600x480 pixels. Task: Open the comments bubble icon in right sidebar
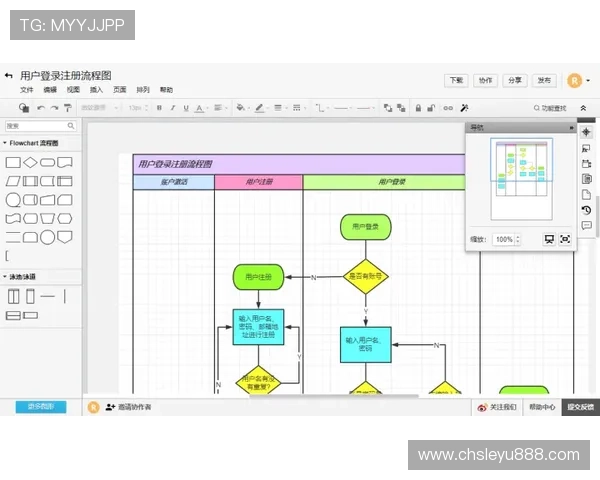586,226
